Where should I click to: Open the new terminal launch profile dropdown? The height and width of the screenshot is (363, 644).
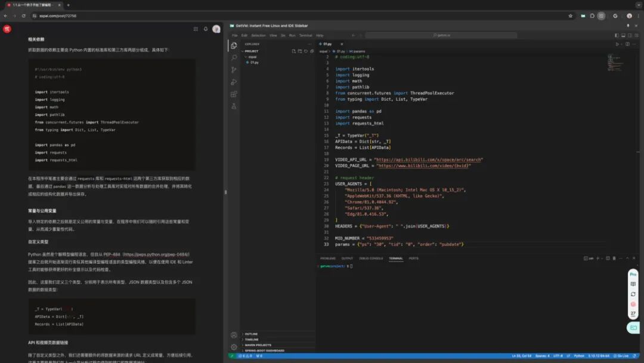[602, 258]
